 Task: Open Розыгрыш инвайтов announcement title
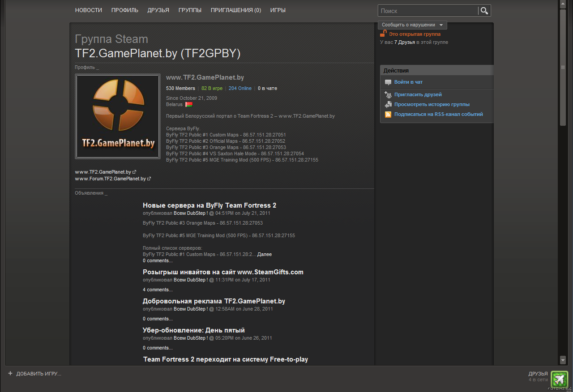point(223,272)
